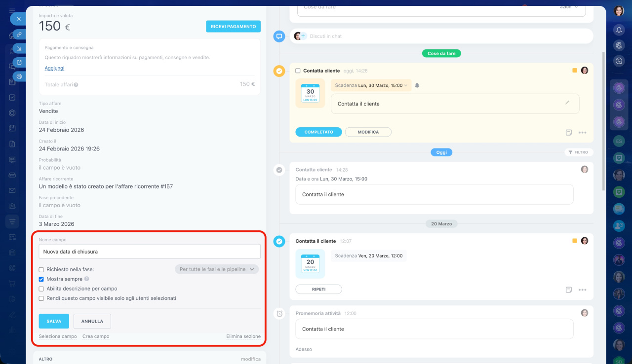Screen dimensions: 632x364
Task: Uncheck the Mostra sempre checkbox
Action: point(41,279)
